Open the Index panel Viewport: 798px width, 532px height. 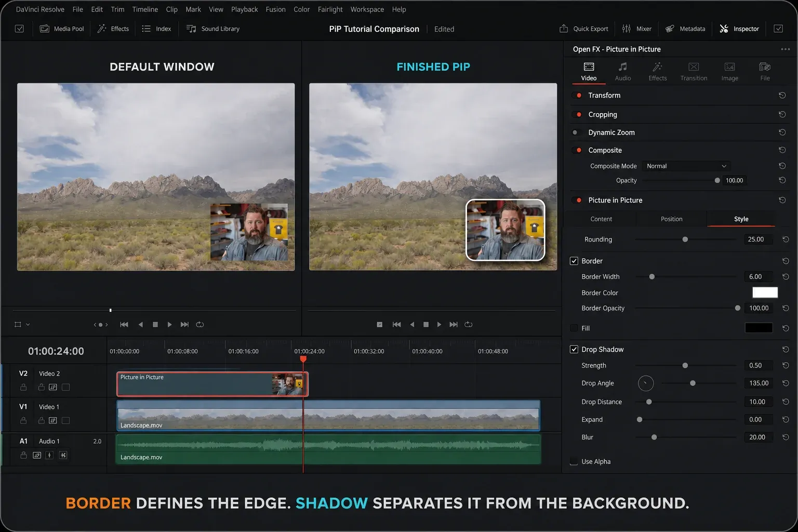pyautogui.click(x=156, y=29)
